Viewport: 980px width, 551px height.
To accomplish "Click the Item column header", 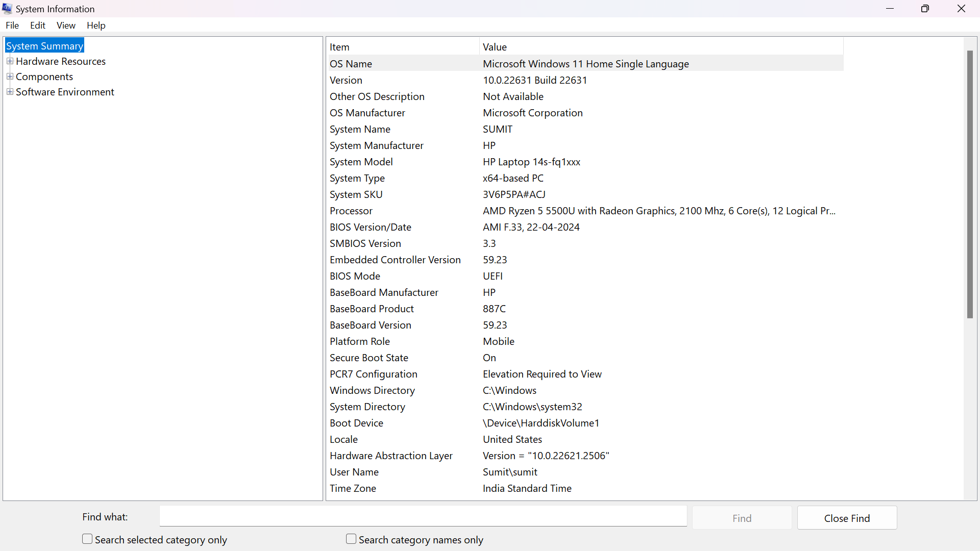I will 403,47.
